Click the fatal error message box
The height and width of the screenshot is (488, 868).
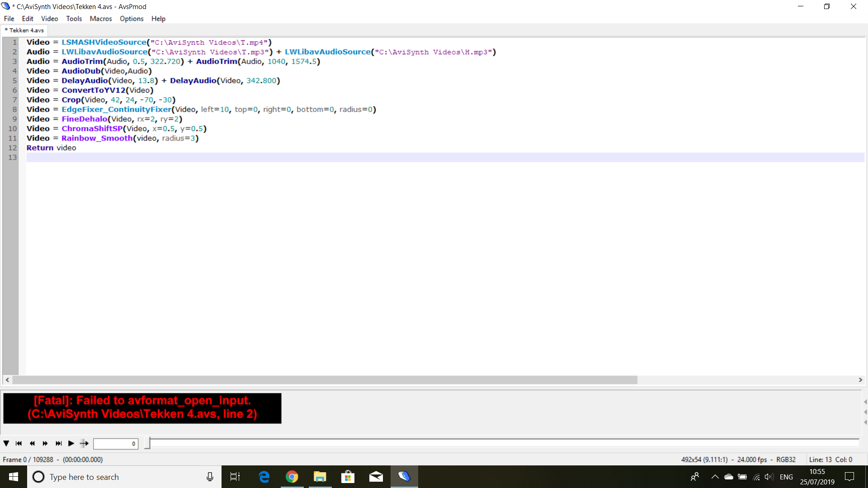142,408
